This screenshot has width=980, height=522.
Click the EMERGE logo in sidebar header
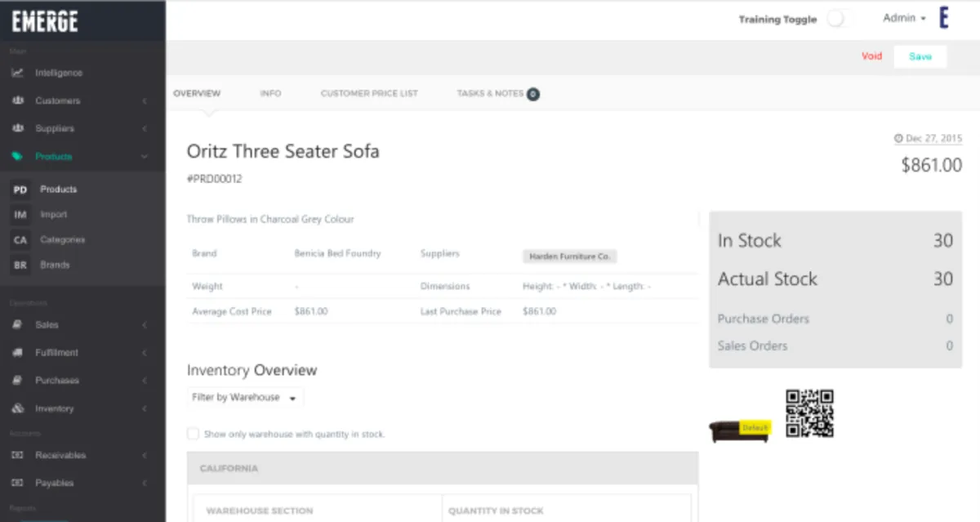(x=44, y=20)
